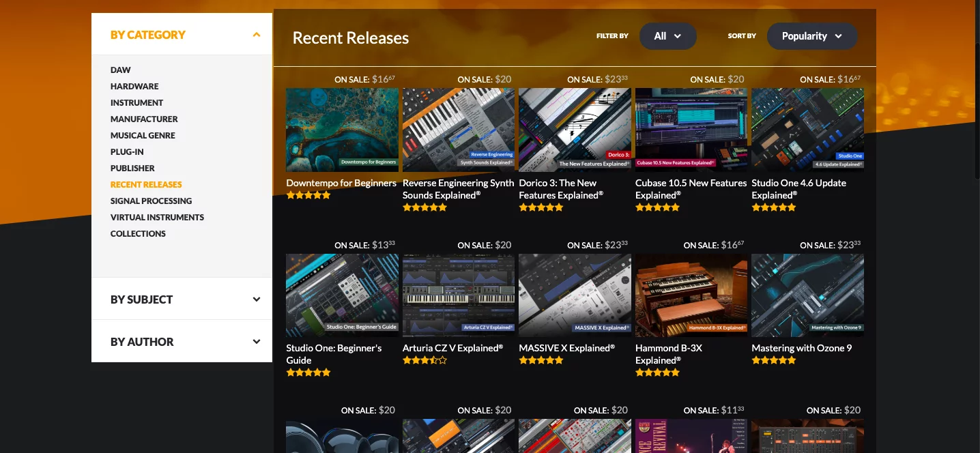This screenshot has width=980, height=453.
Task: Click star rating under Downtempo for Beginners
Action: pyautogui.click(x=308, y=195)
